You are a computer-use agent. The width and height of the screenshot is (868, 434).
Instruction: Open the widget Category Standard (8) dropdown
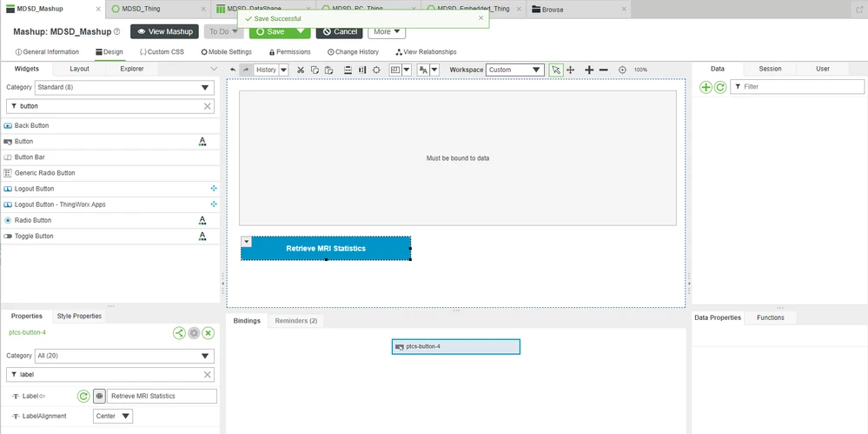click(124, 88)
